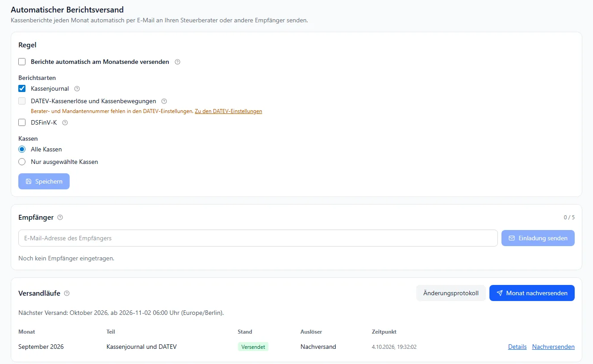Viewport: 593px width, 364px height.
Task: Open help icon next to Empfänger heading
Action: pyautogui.click(x=60, y=218)
